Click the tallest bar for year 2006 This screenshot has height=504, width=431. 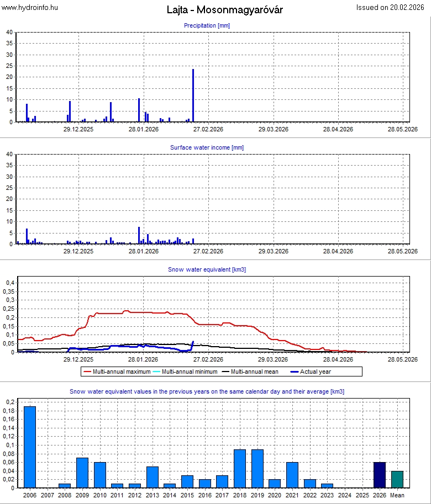pyautogui.click(x=30, y=447)
